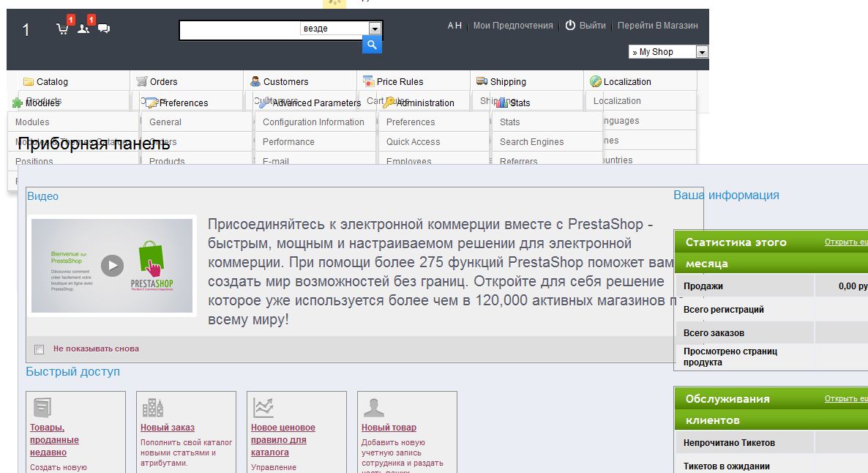Click Открыть link in Статистика этого месяца
Image resolution: width=868 pixels, height=473 pixels.
point(846,242)
